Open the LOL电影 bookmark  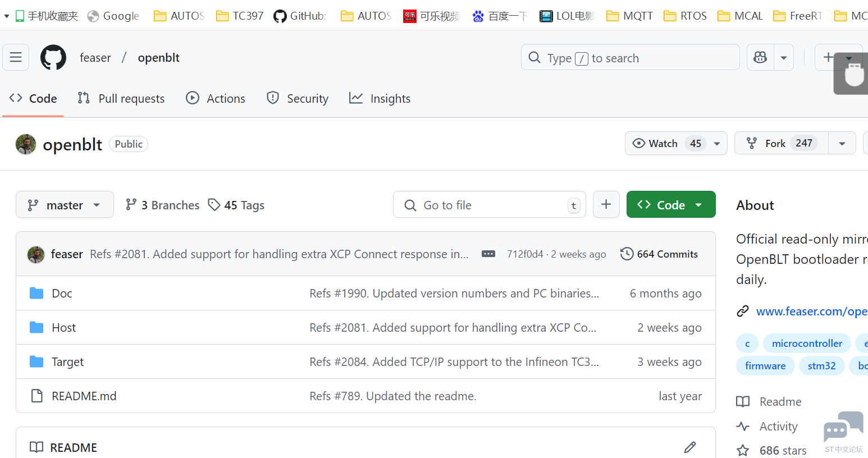567,16
